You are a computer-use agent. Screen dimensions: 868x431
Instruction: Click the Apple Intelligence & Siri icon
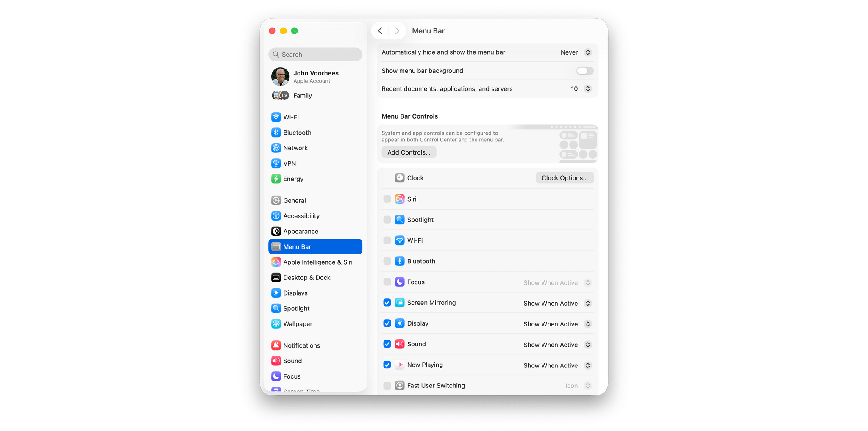click(x=276, y=262)
